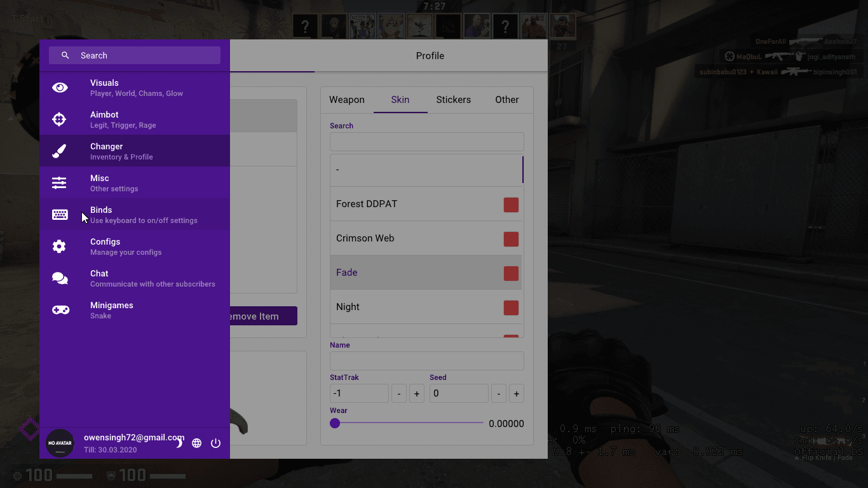868x488 pixels.
Task: Switch to the Other tab
Action: coord(507,100)
